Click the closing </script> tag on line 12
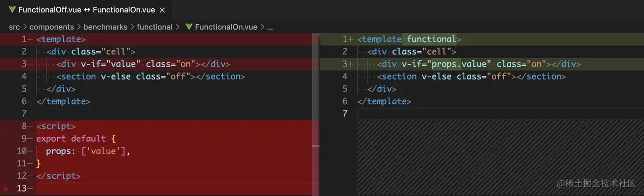Screen dimensions: 644x196 point(58,176)
